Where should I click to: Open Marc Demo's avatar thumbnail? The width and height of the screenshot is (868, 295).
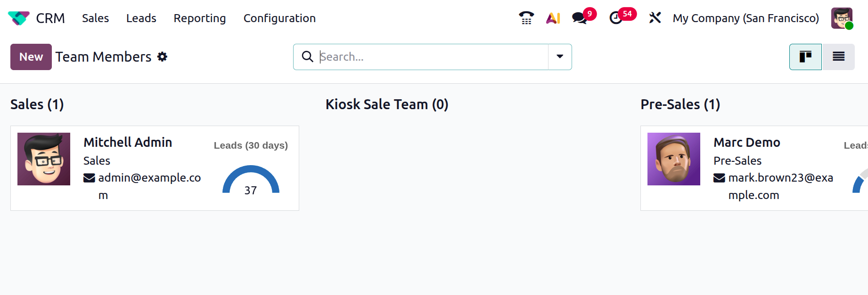[674, 159]
